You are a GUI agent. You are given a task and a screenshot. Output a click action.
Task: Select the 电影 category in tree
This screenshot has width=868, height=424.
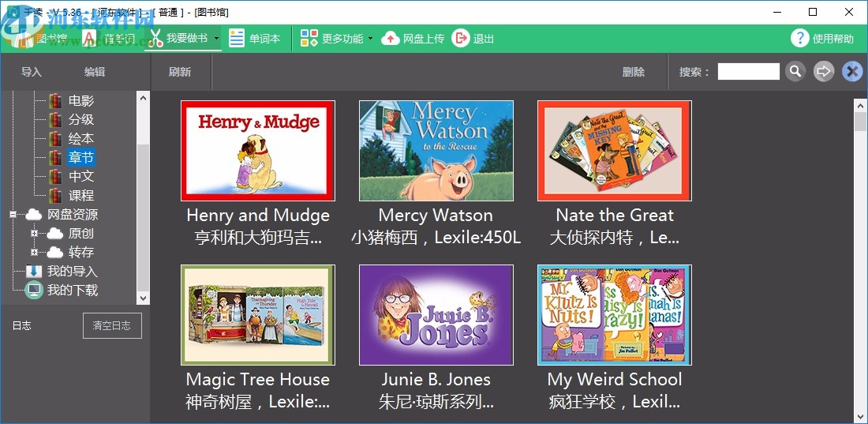[81, 101]
